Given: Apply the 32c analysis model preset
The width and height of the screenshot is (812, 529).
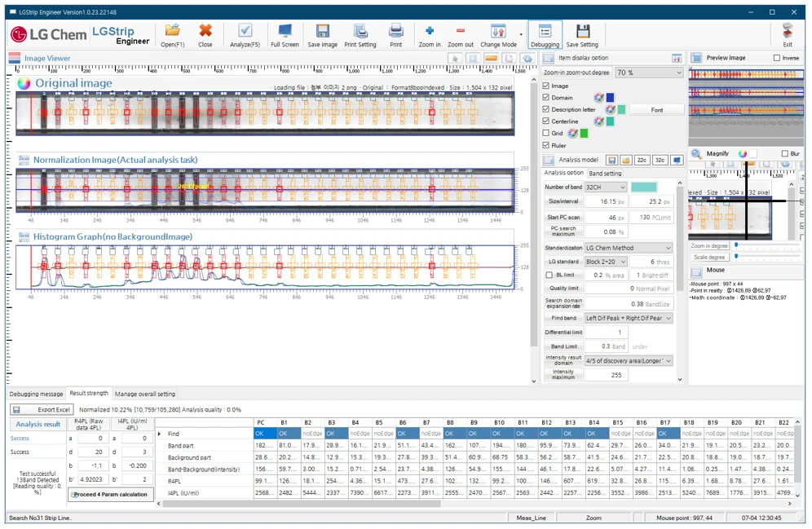Looking at the screenshot, I should point(660,160).
